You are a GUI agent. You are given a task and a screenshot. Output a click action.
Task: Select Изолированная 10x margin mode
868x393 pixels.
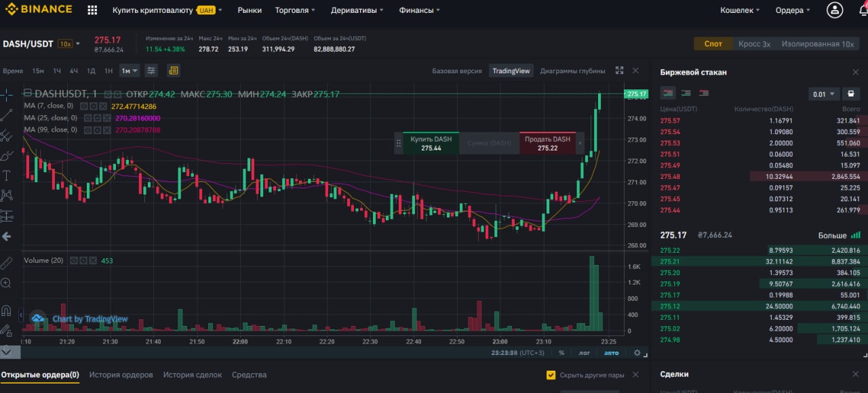[817, 43]
